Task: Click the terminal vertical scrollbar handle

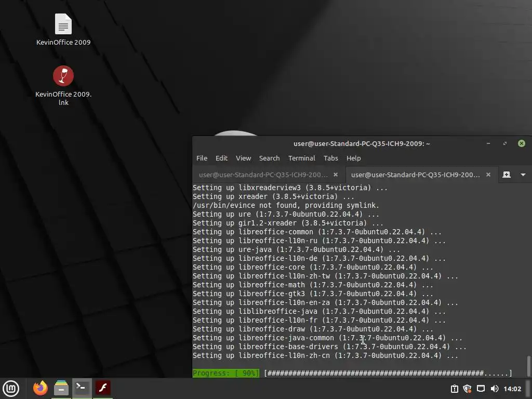Action: [x=528, y=366]
